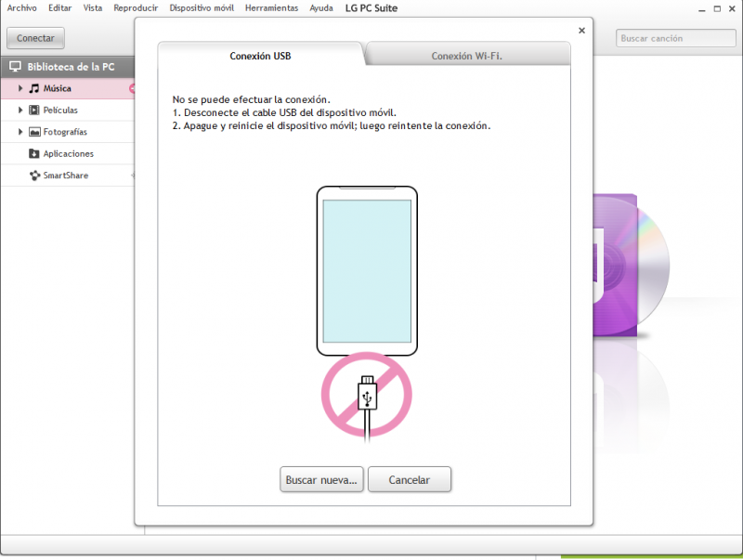Close the connection dialog with the X
Viewport: 743px width, 560px height.
[x=582, y=31]
